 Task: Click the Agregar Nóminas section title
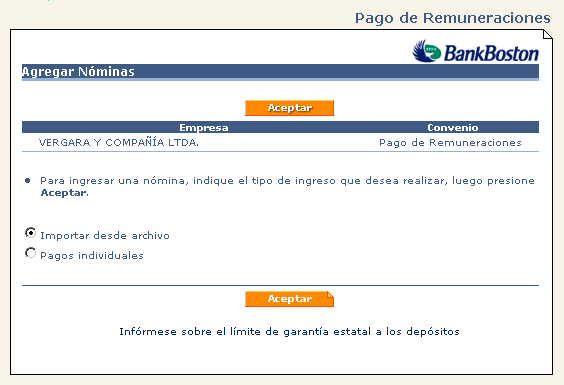[78, 72]
